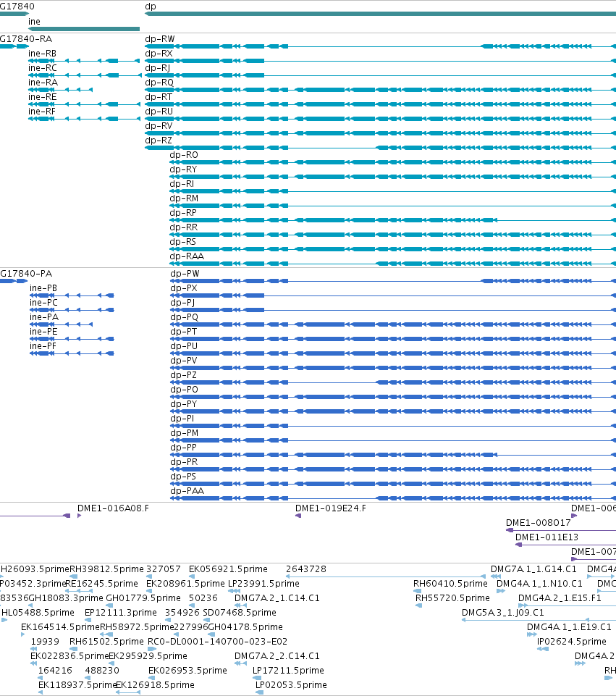Select transcript label dp-RX
616x696 pixels.
click(x=159, y=54)
